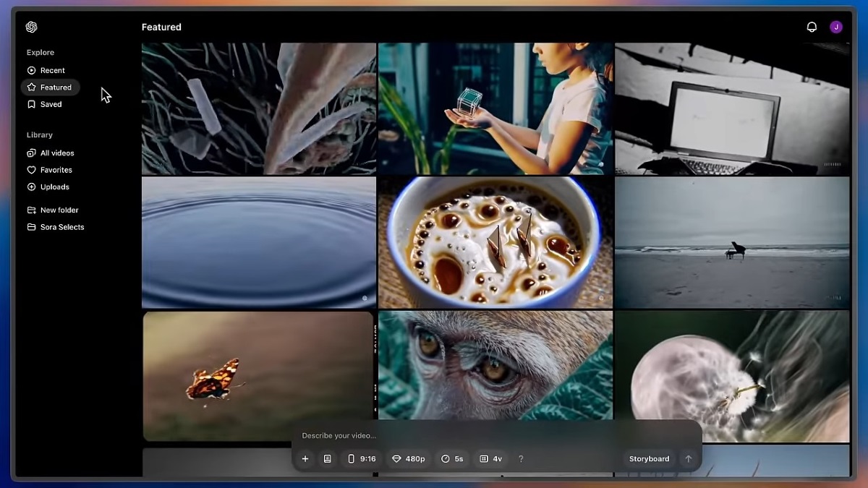
Task: Click the plus attach media icon
Action: point(305,458)
